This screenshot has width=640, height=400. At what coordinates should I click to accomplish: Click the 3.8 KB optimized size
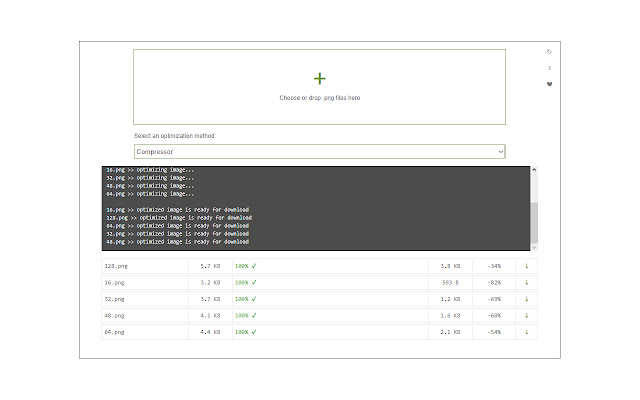pos(450,266)
